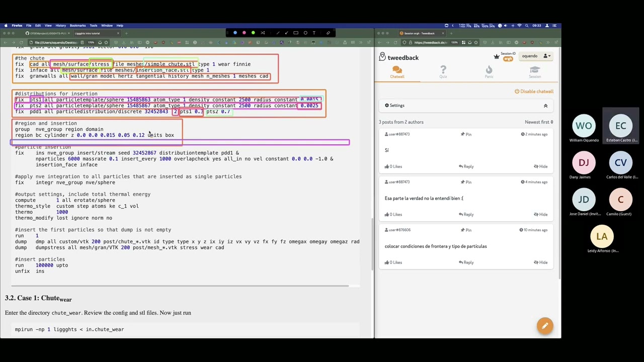This screenshot has height=362, width=644.
Task: Reply to the 'colocar condiciones' post
Action: [x=466, y=262]
